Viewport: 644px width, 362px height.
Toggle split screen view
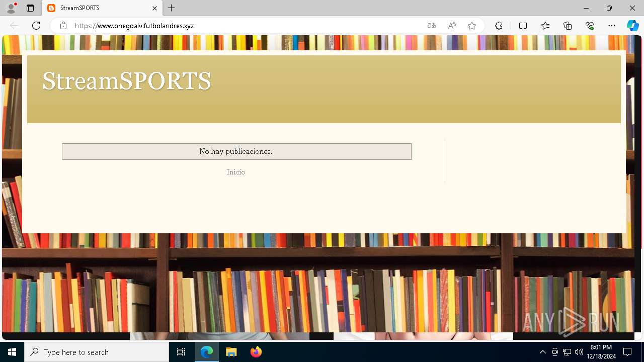click(x=523, y=26)
